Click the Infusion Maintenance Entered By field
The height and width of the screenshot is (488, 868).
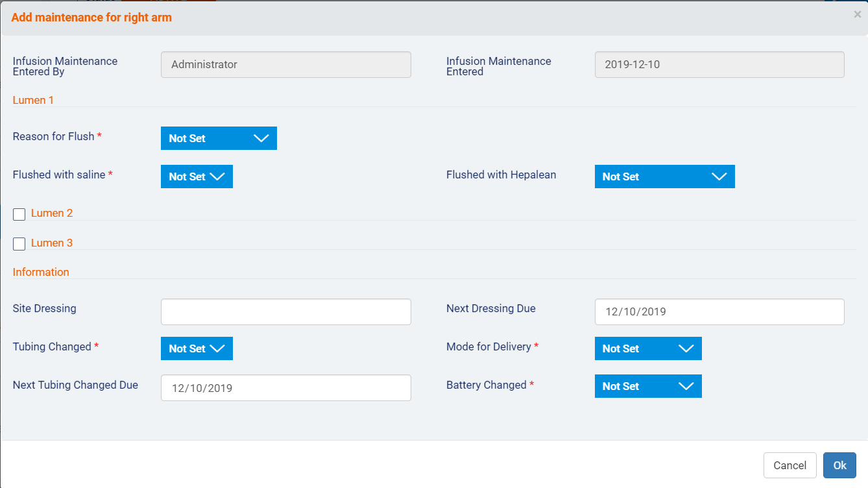tap(285, 65)
